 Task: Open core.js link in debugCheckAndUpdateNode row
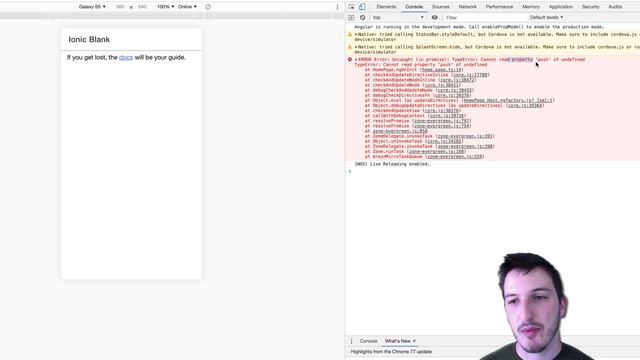(454, 90)
